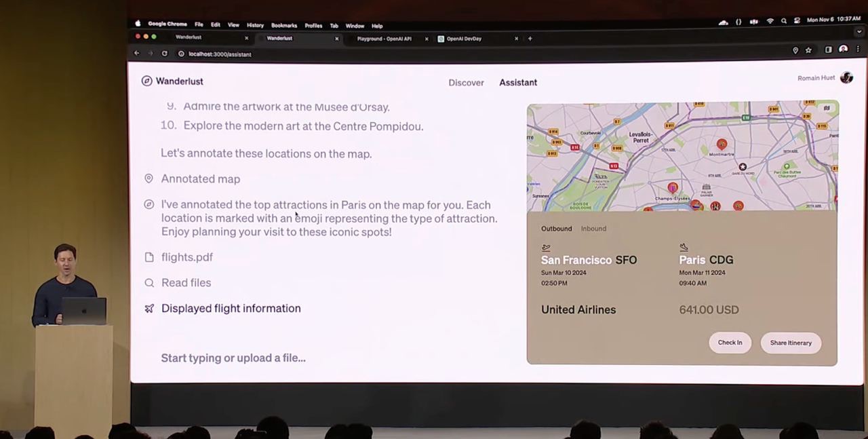Bookmark this page with the star icon
The height and width of the screenshot is (439, 868).
click(x=808, y=50)
